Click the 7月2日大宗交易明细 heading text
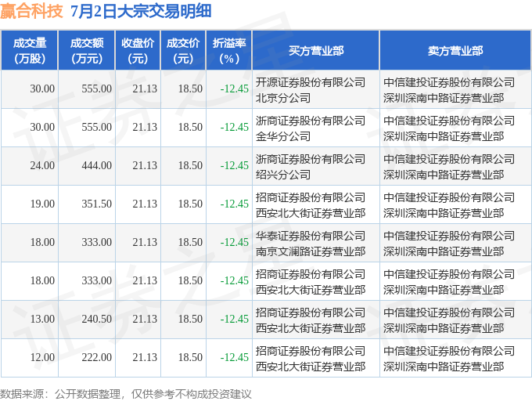The width and height of the screenshot is (532, 401). (x=141, y=10)
